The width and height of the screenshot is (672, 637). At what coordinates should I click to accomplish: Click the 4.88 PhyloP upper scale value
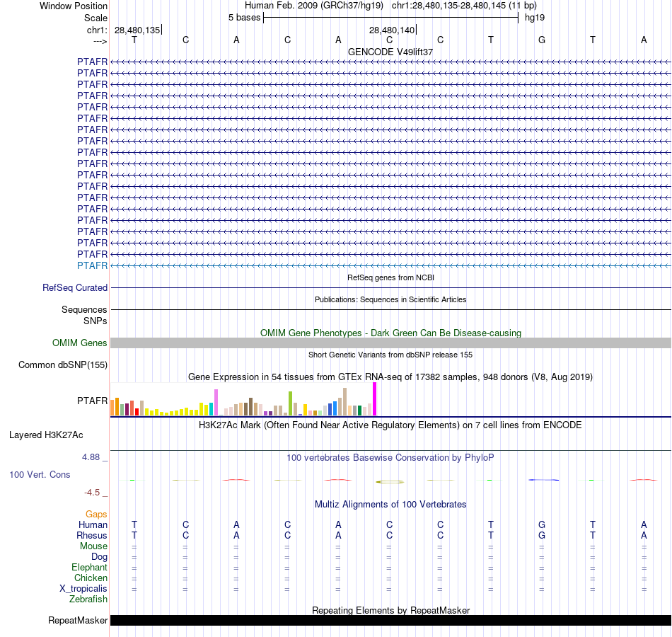[91, 457]
